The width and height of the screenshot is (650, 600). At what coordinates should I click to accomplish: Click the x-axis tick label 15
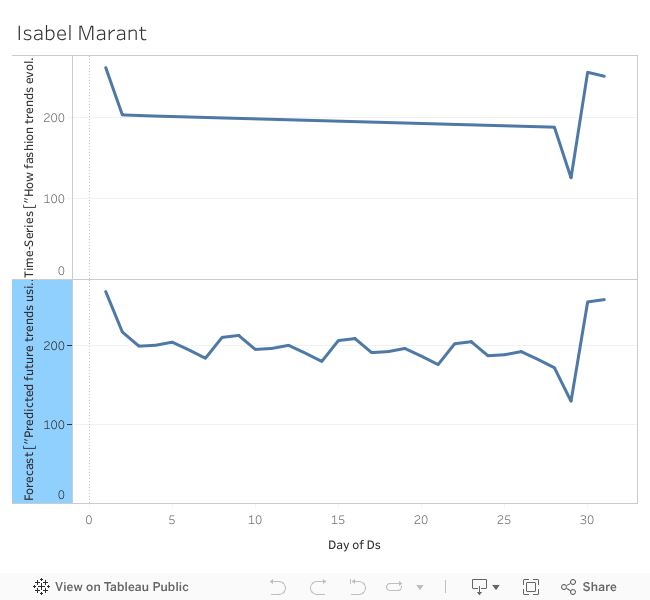click(339, 520)
